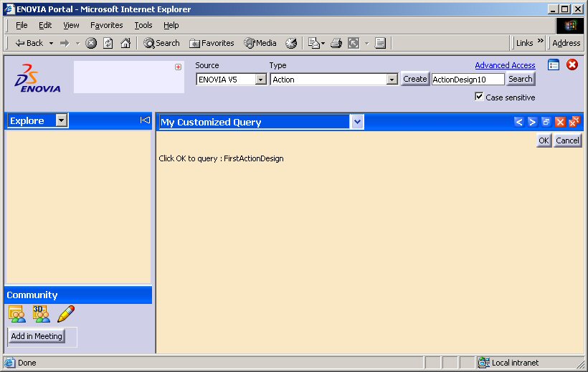Open the Tools menu
The height and width of the screenshot is (372, 588).
click(x=143, y=25)
